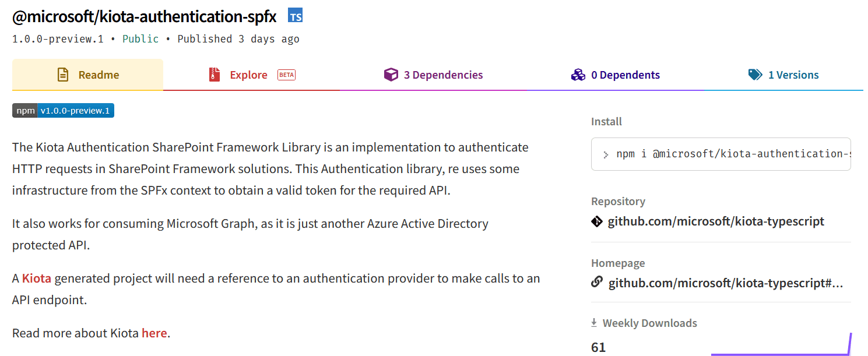Click the weekly downloads sparkline chart
This screenshot has width=868, height=356.
pyautogui.click(x=781, y=344)
